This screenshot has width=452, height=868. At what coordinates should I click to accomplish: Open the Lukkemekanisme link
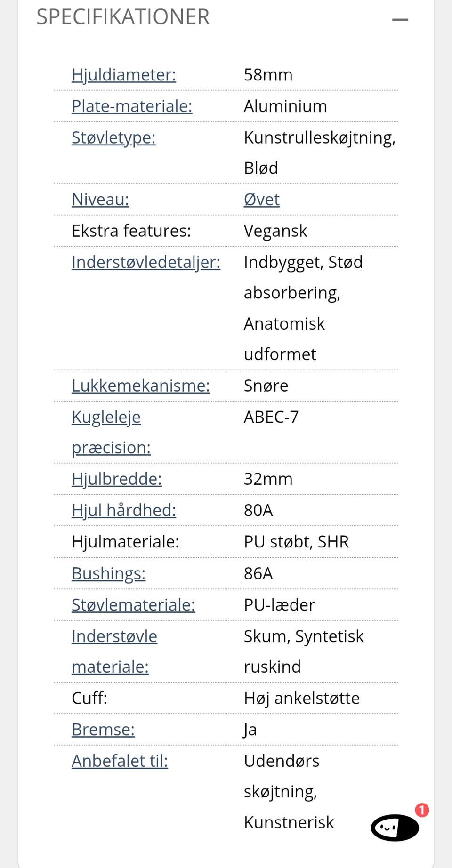coord(141,386)
